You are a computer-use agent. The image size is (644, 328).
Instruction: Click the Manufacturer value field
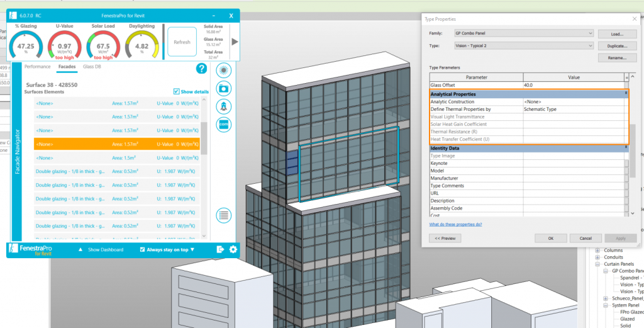click(x=574, y=178)
